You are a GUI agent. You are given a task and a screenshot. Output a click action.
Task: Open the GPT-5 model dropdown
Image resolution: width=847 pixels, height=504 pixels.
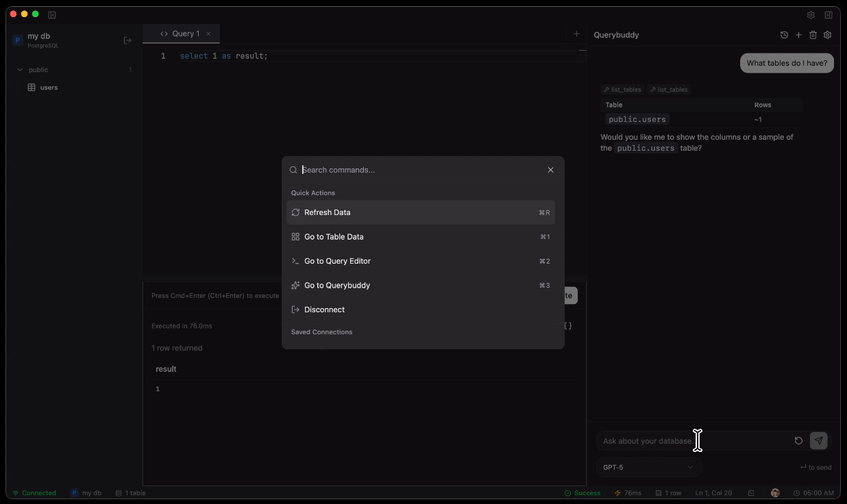tap(648, 467)
